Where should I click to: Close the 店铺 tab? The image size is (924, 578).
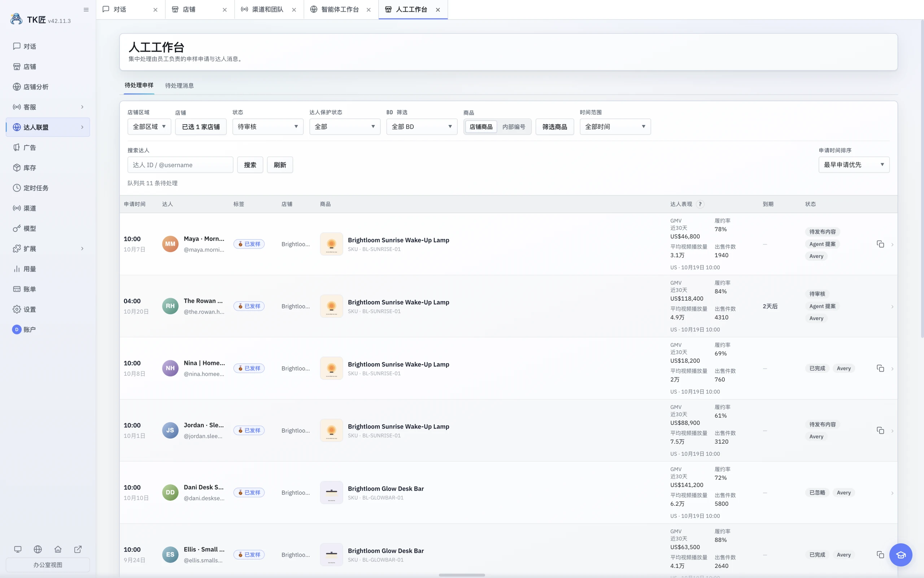(225, 10)
